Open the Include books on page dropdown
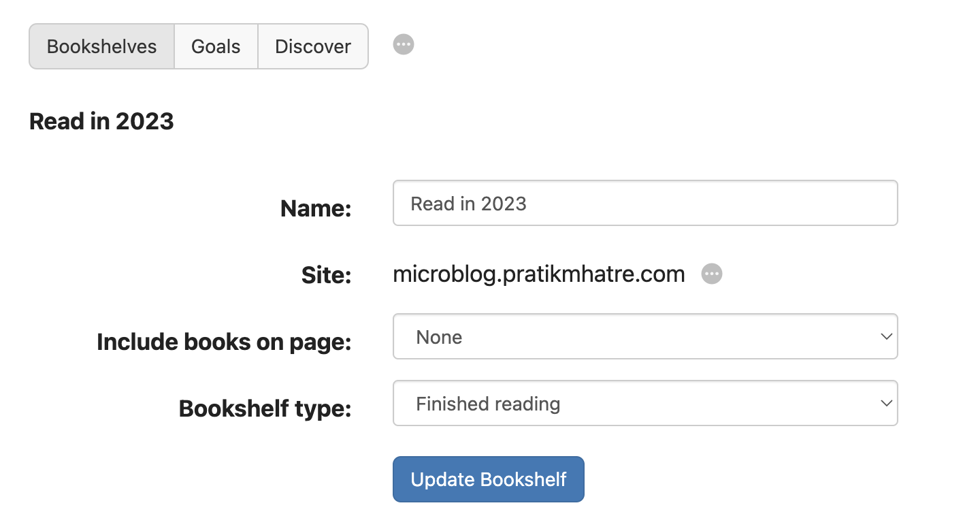 [x=645, y=336]
